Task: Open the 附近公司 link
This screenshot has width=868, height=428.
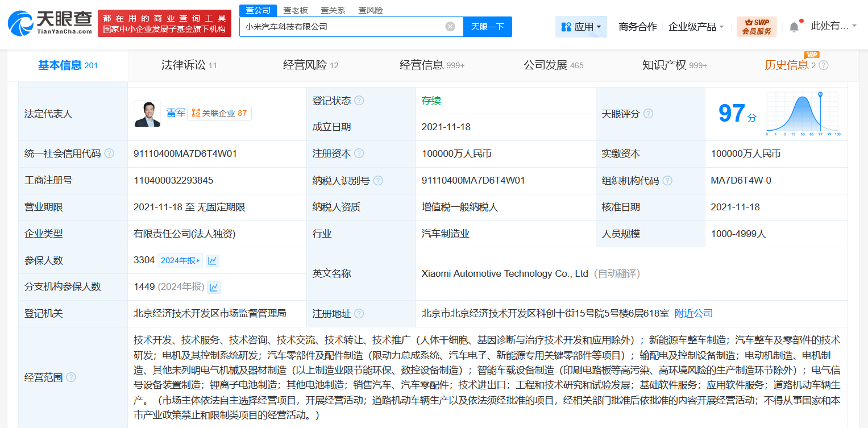Action: [x=693, y=313]
